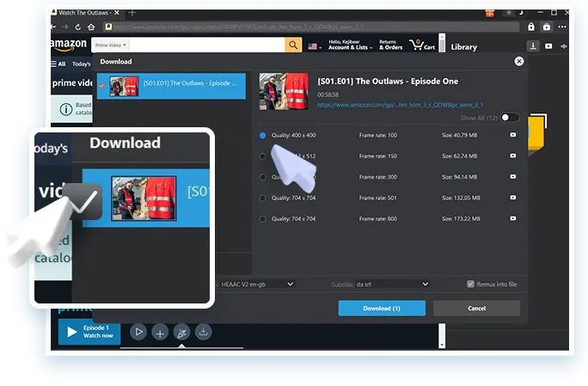Image resolution: width=588 pixels, height=386 pixels.
Task: Click video icon on 132.05 MB row
Action: 512,198
